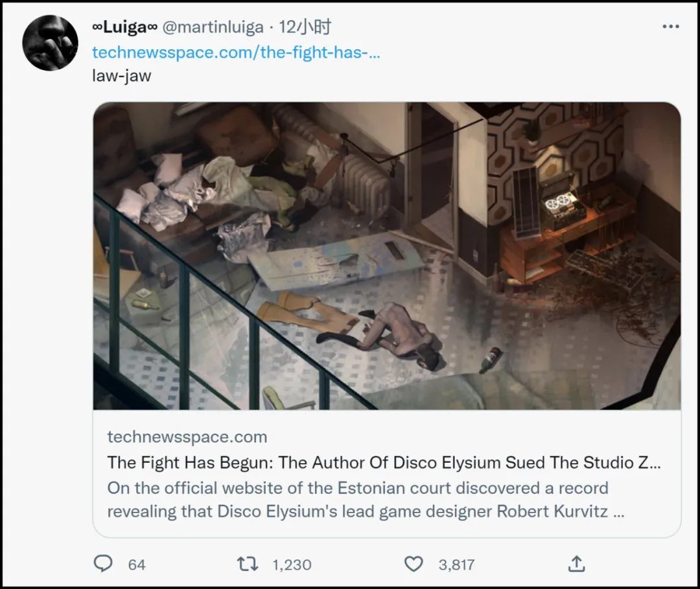Click the share icon below the card
Viewport: 700px width, 589px height.
[x=576, y=564]
